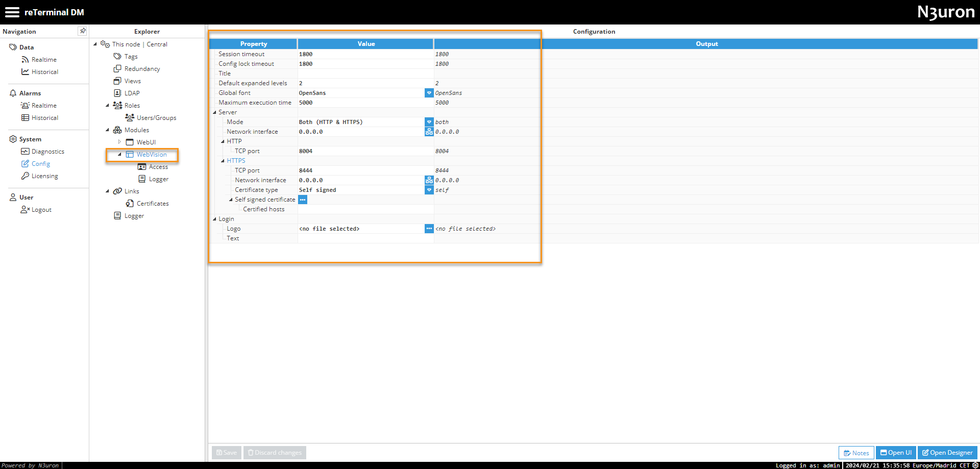Open network picker for Server Network interface
Viewport: 980px width, 469px height.
(x=429, y=132)
